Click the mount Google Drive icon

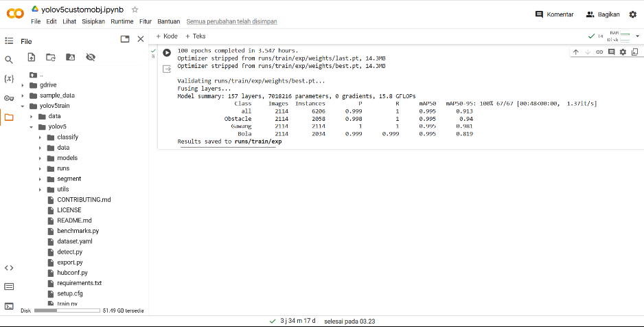(x=70, y=58)
